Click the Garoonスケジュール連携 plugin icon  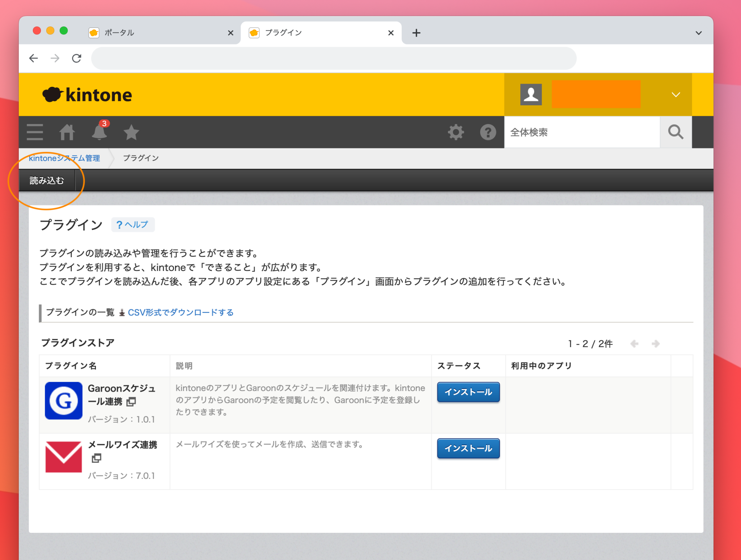(x=63, y=400)
